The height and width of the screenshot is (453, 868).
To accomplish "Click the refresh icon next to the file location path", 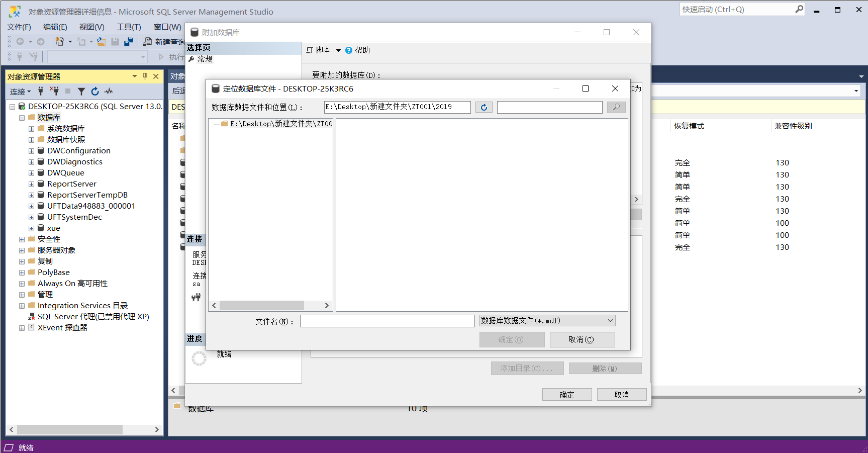I will (484, 107).
